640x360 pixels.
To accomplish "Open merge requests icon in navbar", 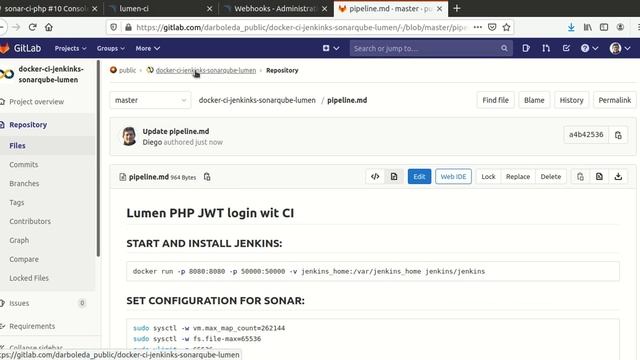I will click(546, 48).
